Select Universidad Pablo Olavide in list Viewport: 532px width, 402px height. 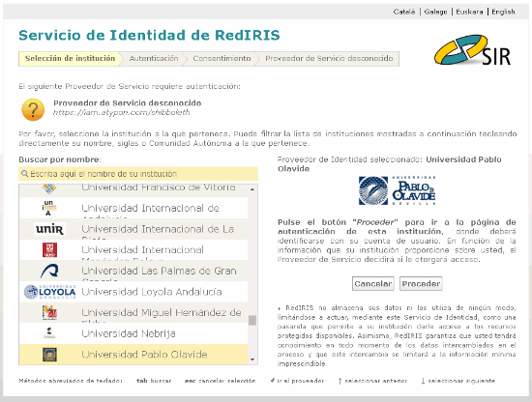[133, 355]
